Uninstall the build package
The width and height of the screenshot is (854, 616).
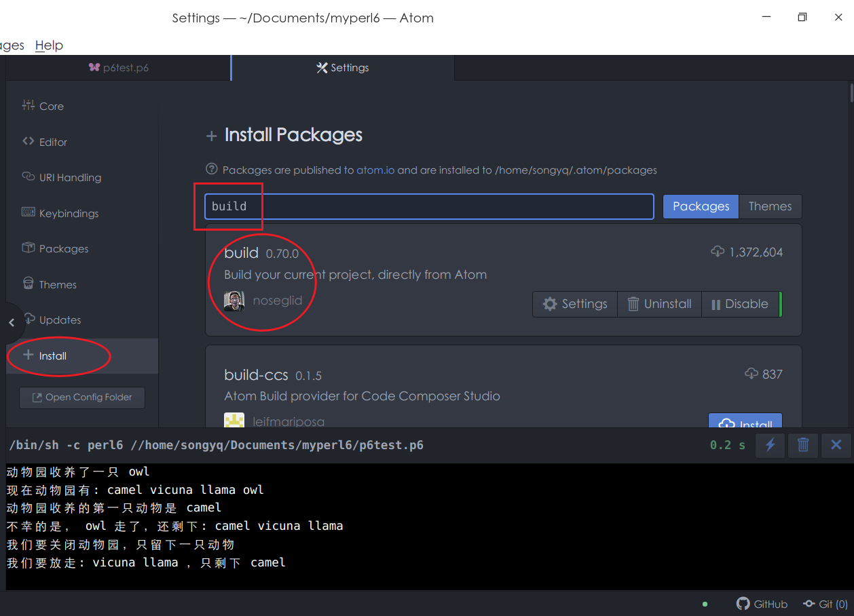coord(659,304)
